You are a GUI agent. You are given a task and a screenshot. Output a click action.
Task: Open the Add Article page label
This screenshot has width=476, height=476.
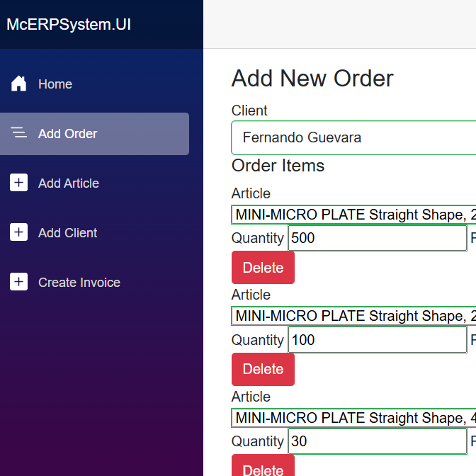69,183
